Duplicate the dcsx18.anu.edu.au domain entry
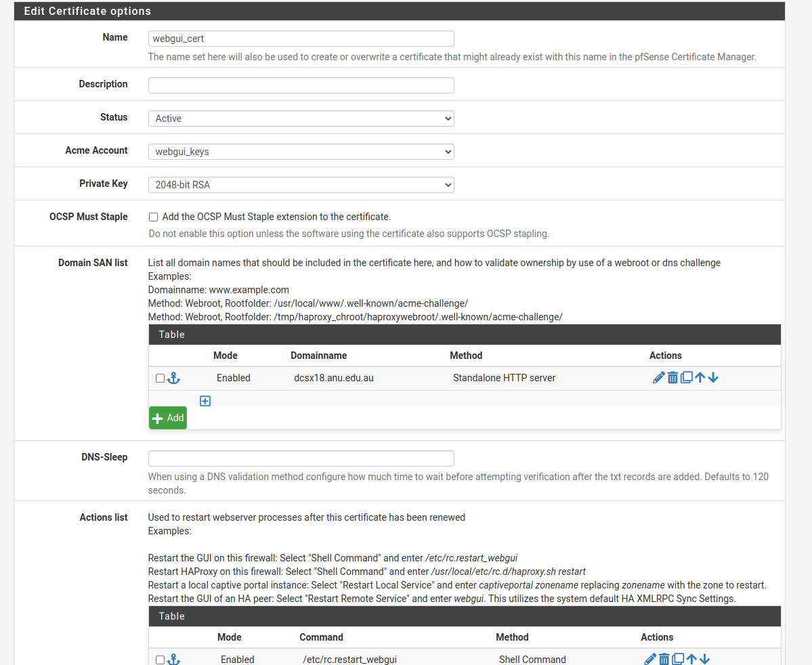The height and width of the screenshot is (665, 812). pos(686,378)
